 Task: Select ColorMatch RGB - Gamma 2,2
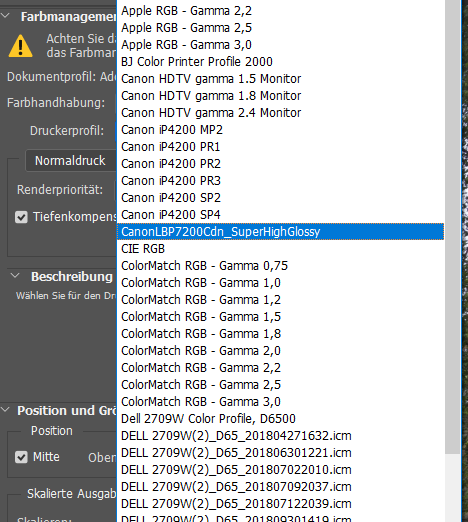[281, 368]
